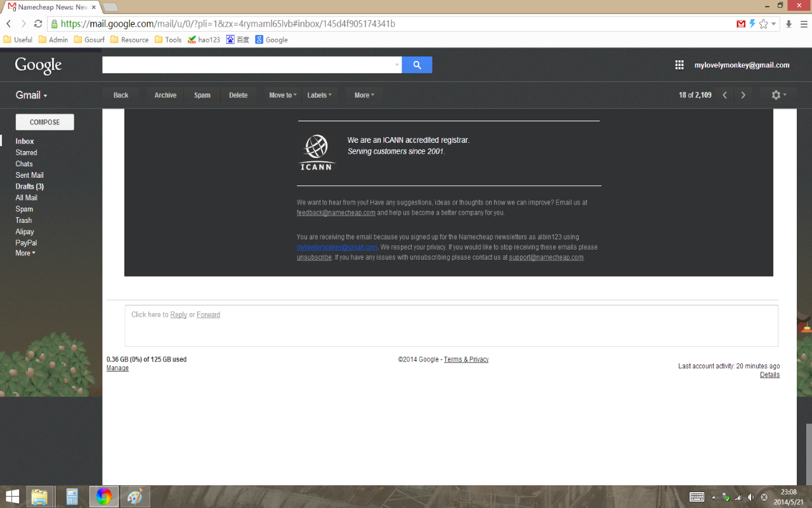Go to the newer conversation arrow

(x=724, y=95)
